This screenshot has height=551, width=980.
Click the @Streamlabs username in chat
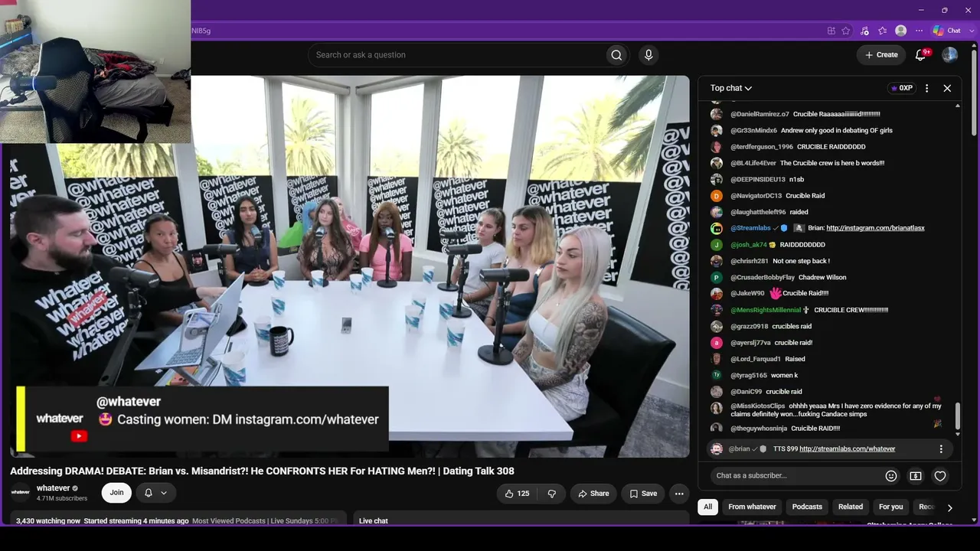tap(750, 228)
